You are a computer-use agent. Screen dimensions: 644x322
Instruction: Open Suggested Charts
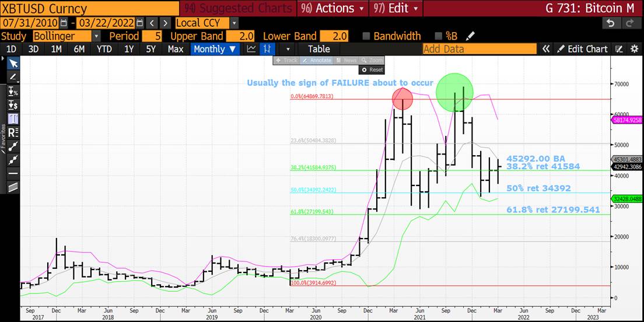point(238,8)
